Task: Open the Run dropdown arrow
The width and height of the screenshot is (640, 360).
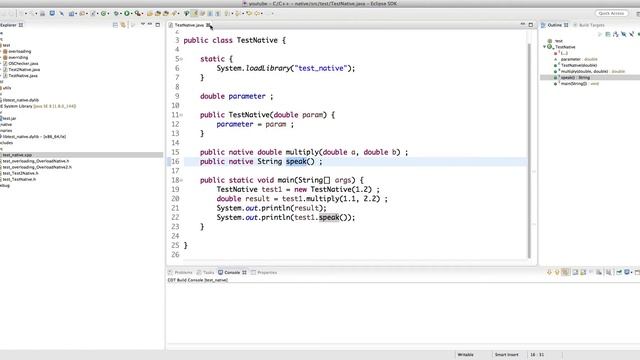Action: coord(131,13)
